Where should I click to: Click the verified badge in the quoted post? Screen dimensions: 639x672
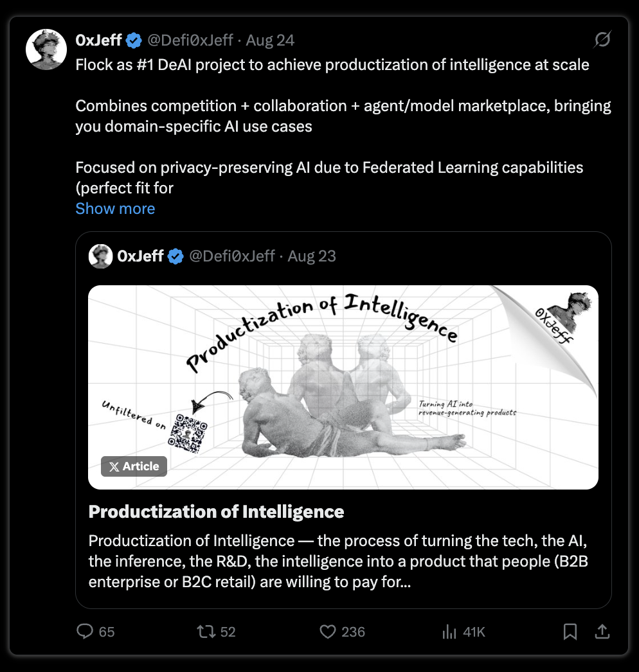tap(175, 256)
